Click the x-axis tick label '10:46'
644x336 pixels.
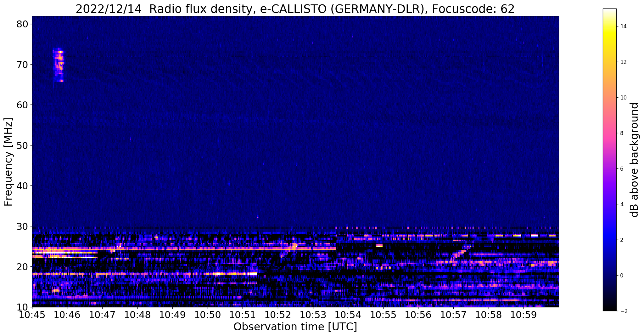(x=67, y=315)
